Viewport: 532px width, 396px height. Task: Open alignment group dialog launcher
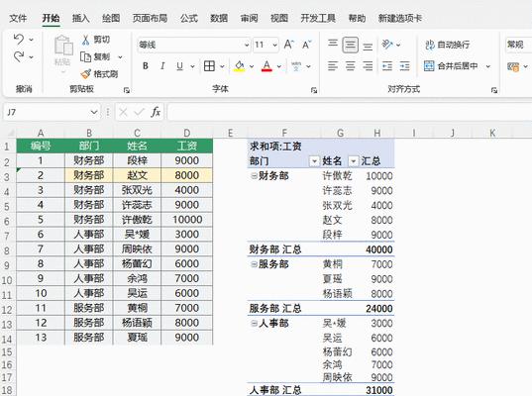click(494, 90)
